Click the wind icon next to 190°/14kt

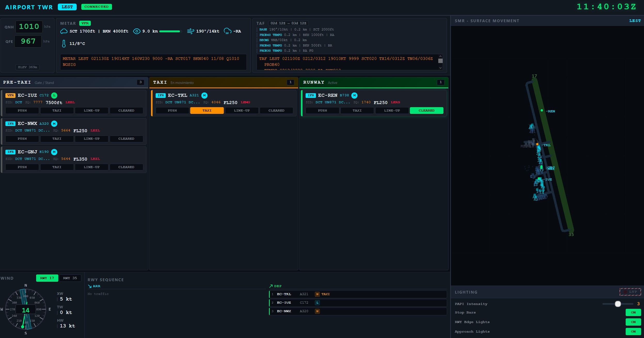(191, 31)
